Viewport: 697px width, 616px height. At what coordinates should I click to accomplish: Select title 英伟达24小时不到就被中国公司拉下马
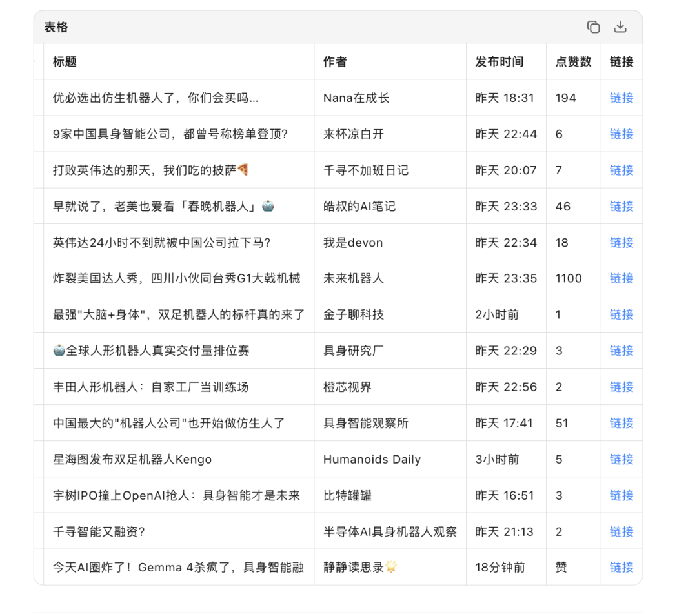point(161,242)
